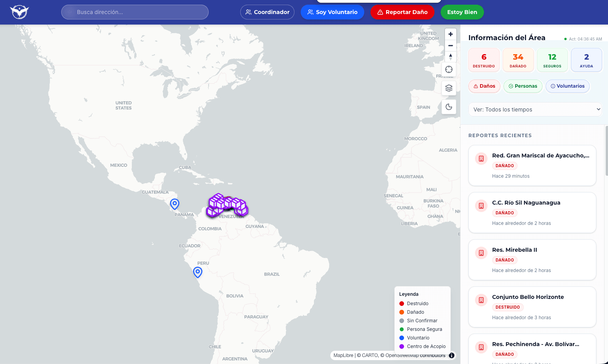608x364 pixels.
Task: Click the reports list scrollbar
Action: [x=606, y=150]
